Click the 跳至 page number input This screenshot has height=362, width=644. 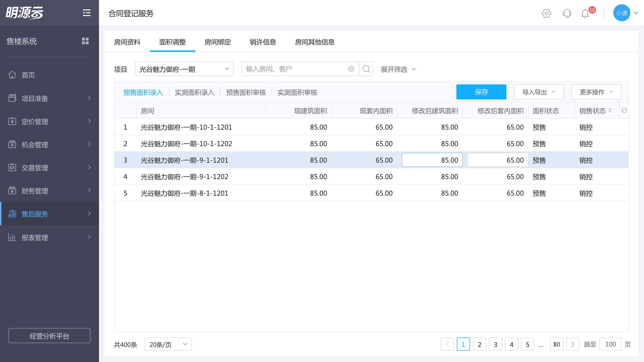tap(610, 344)
